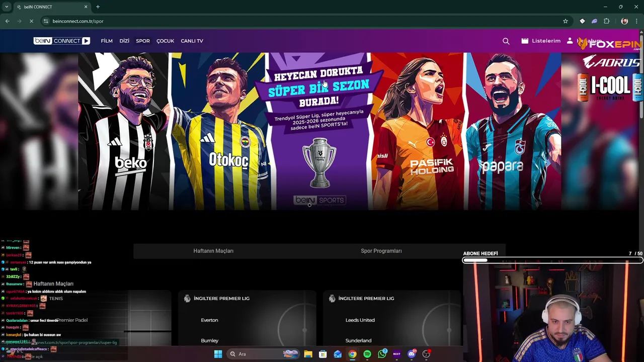Switch to Chrome in the taskbar
Image resolution: width=644 pixels, height=362 pixels.
pyautogui.click(x=352, y=354)
